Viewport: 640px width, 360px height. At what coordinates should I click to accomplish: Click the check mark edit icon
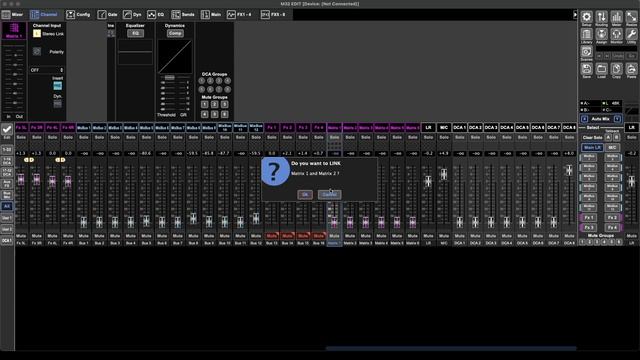pyautogui.click(x=7, y=130)
